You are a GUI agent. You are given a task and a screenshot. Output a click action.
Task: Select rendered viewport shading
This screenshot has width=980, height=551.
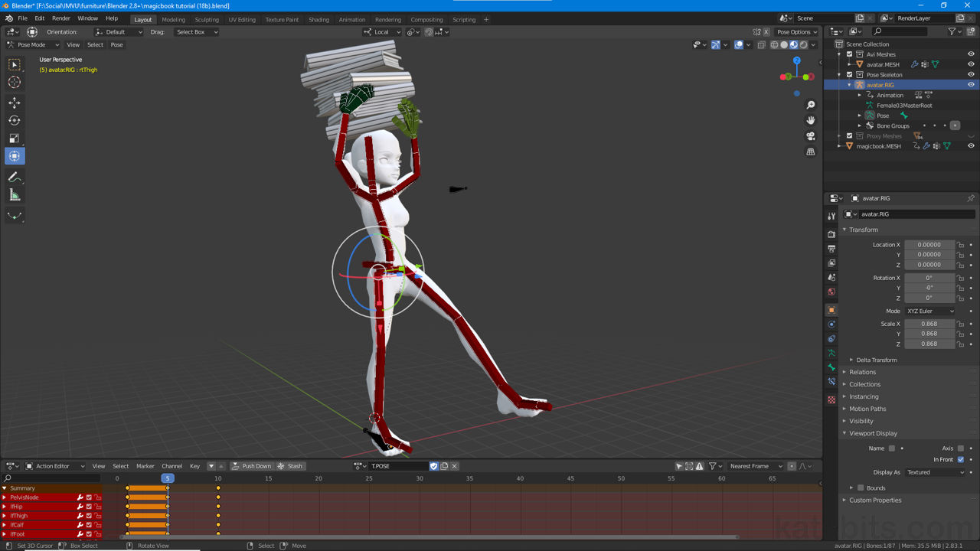804,44
